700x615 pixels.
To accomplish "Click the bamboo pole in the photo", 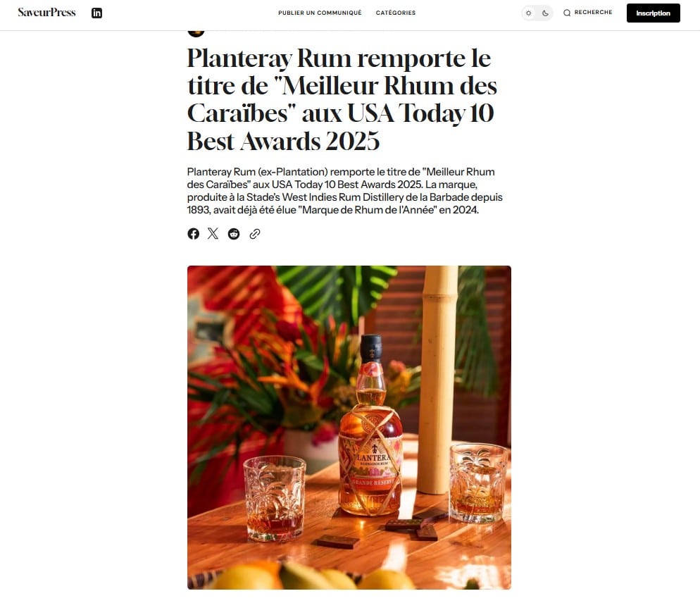I will pos(437,380).
